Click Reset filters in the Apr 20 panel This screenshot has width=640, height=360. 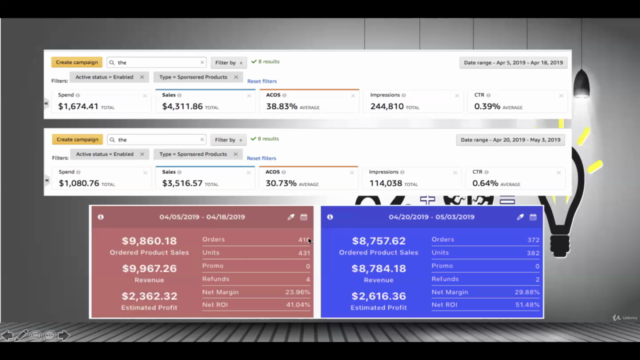pyautogui.click(x=262, y=158)
